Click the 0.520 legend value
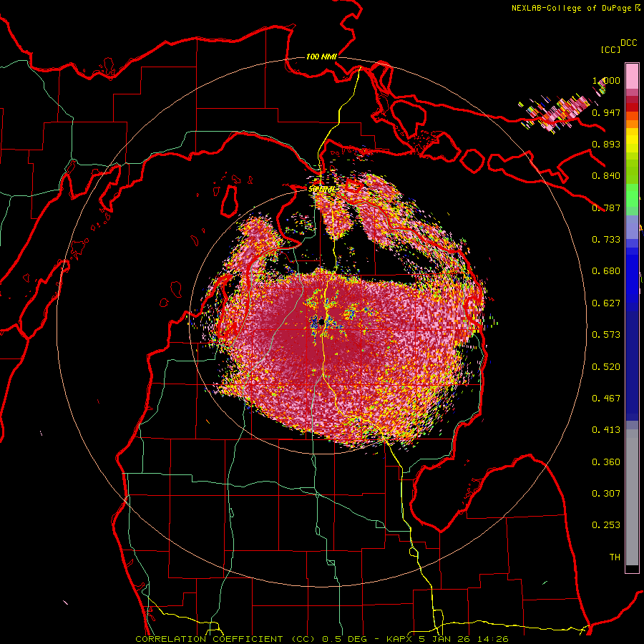Image resolution: width=644 pixels, height=644 pixels. pyautogui.click(x=606, y=367)
